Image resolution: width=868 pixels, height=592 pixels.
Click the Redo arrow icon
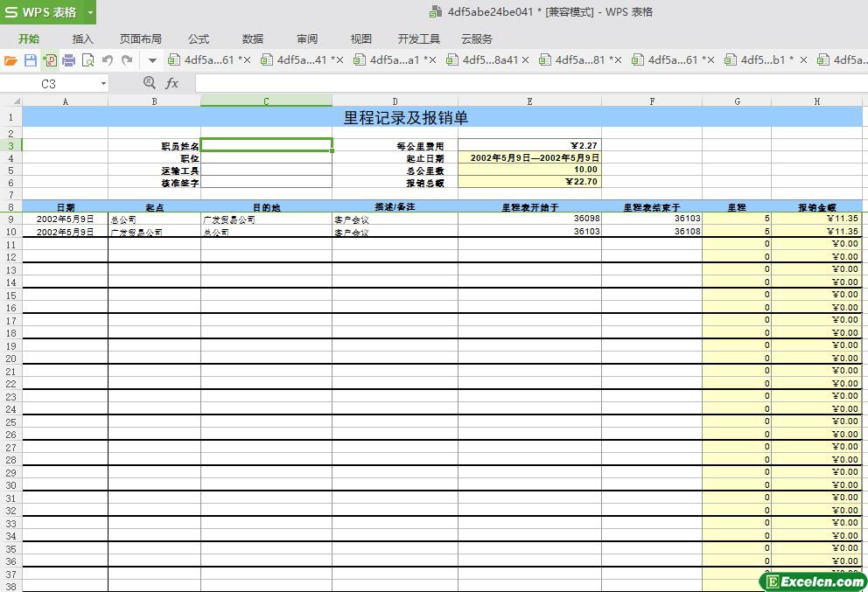click(x=127, y=60)
